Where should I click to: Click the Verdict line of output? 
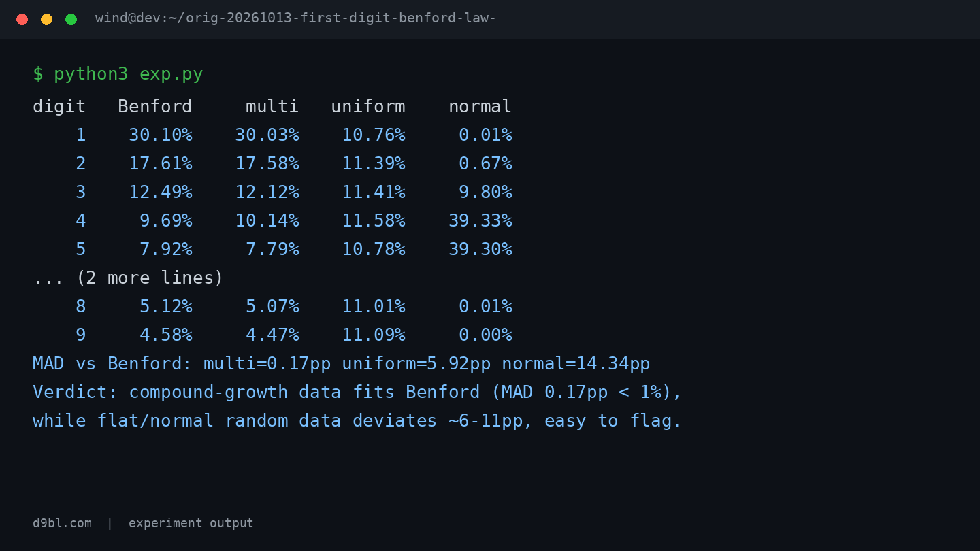357,392
